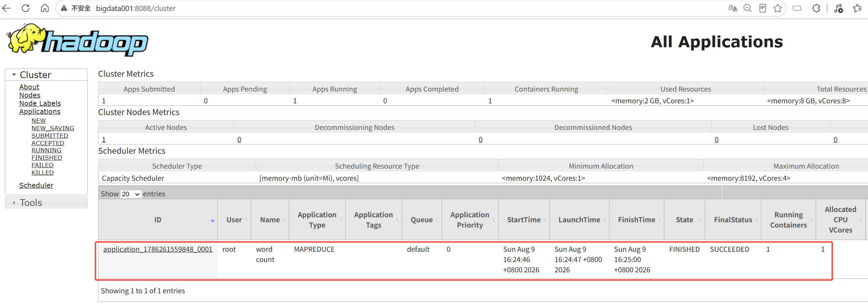The image size is (868, 305).
Task: Sort the table by ID column
Action: click(158, 220)
